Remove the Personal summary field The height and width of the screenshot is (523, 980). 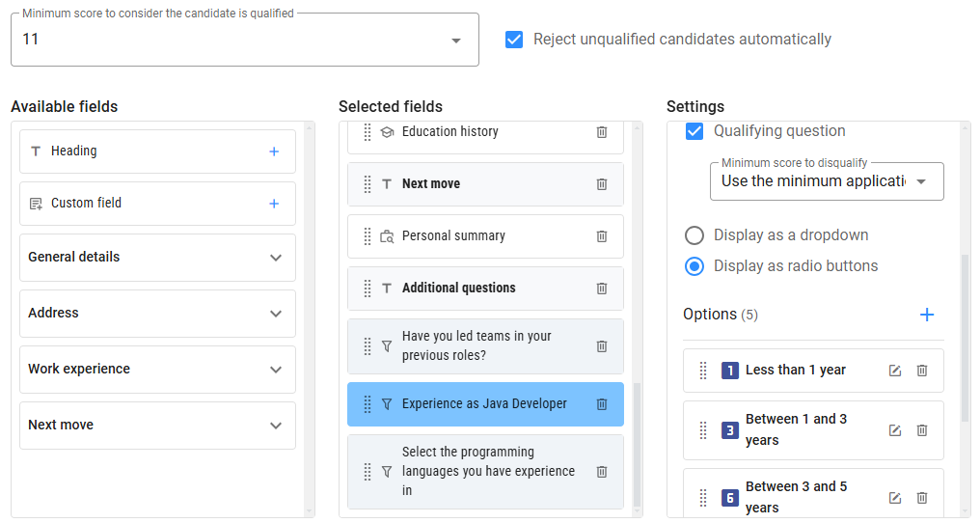click(602, 236)
